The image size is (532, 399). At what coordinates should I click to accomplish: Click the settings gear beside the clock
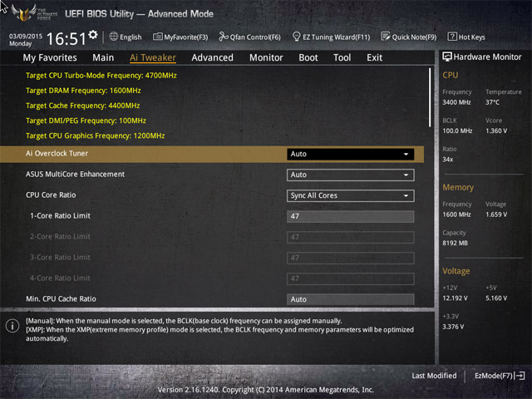coord(92,35)
